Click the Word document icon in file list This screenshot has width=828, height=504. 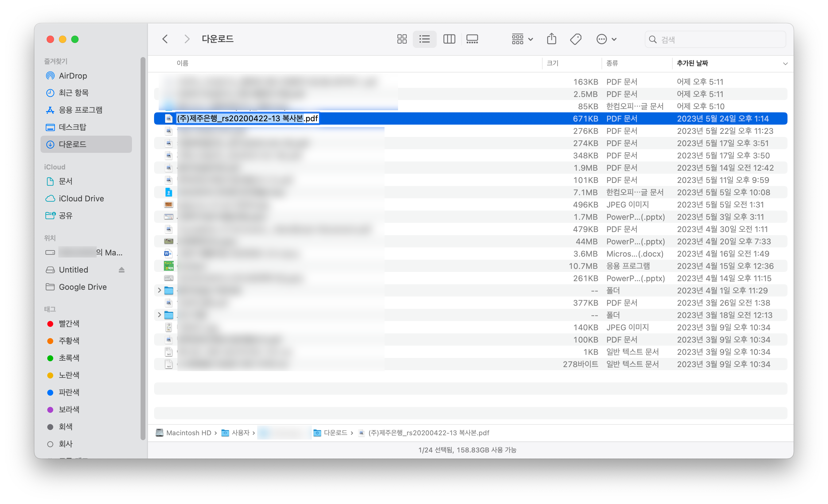pos(168,254)
